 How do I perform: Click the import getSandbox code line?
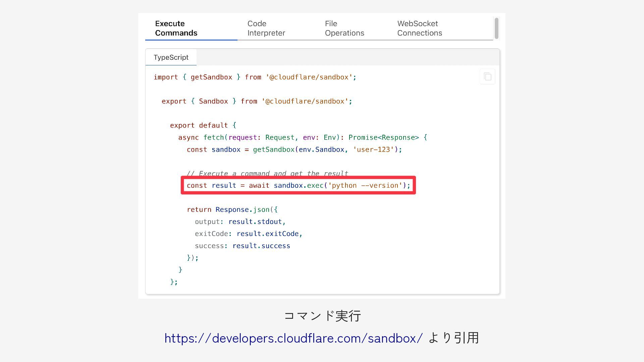[x=255, y=77]
